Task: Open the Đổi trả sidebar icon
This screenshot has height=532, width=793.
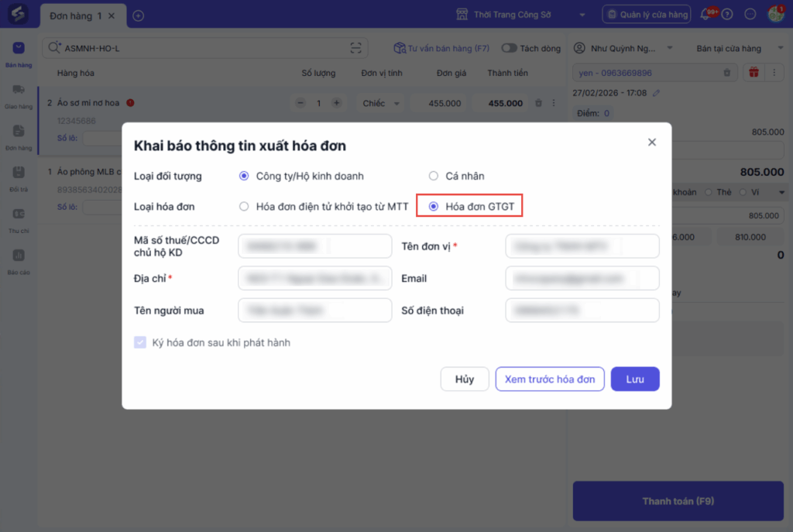Action: point(19,177)
